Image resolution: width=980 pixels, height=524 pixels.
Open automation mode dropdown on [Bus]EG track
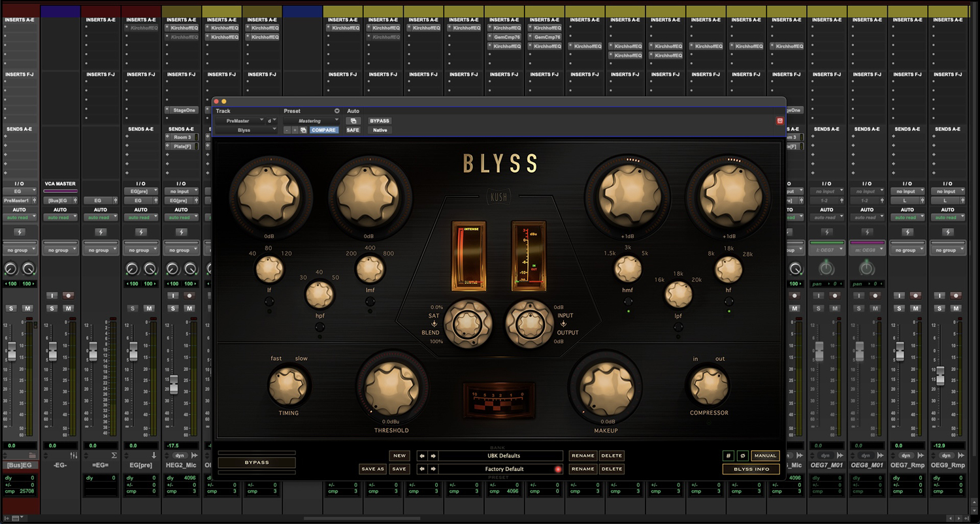20,218
